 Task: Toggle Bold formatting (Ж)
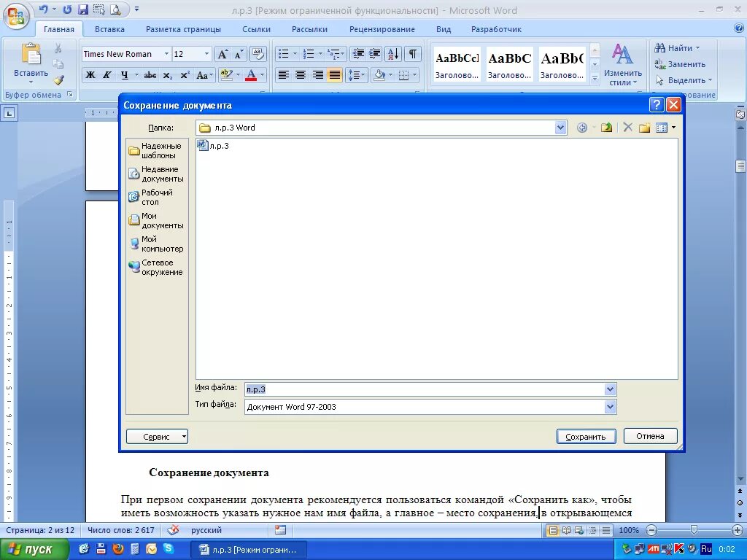click(90, 75)
